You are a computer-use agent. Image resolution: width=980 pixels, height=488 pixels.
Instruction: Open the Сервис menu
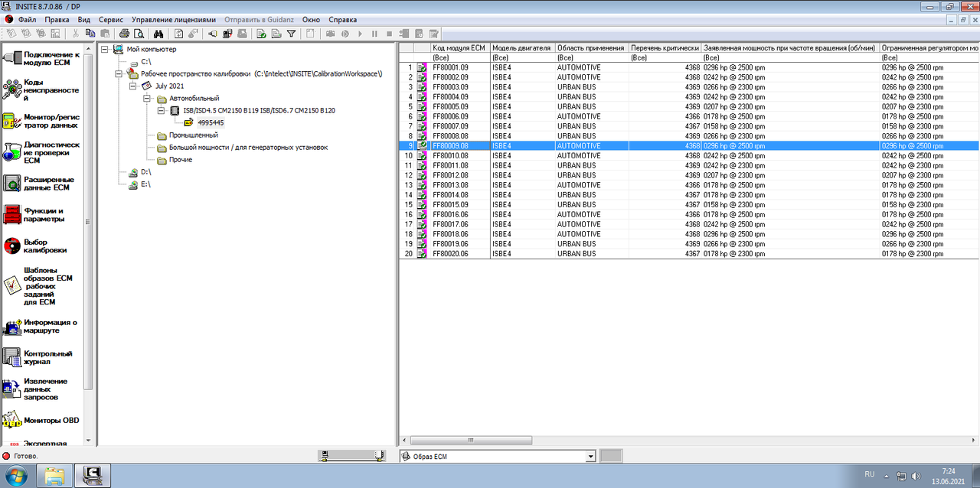(x=111, y=19)
